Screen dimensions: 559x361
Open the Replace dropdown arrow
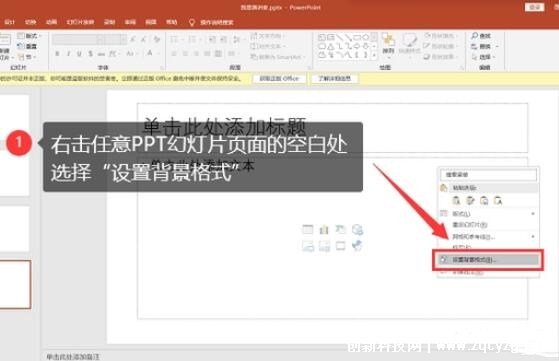[497, 47]
